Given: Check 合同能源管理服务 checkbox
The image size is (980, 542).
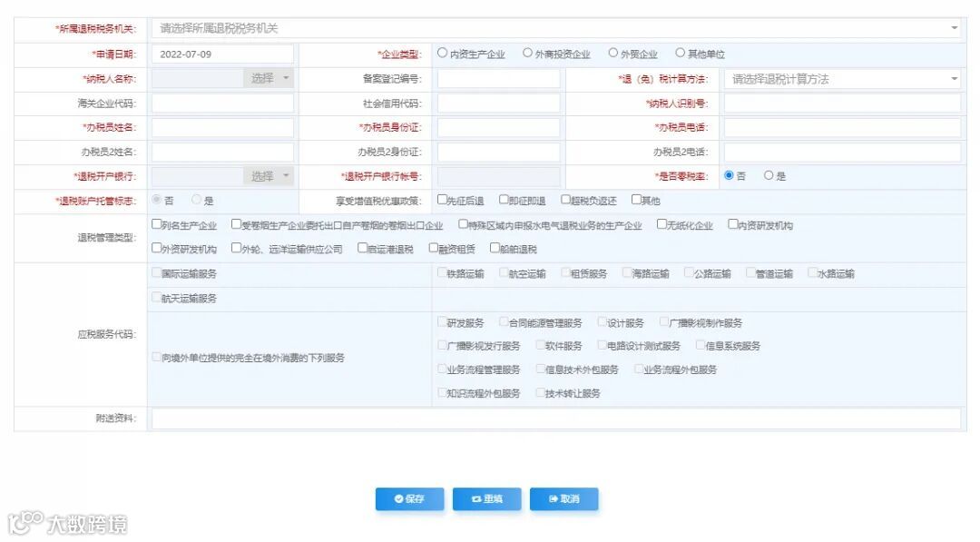Looking at the screenshot, I should coord(504,322).
